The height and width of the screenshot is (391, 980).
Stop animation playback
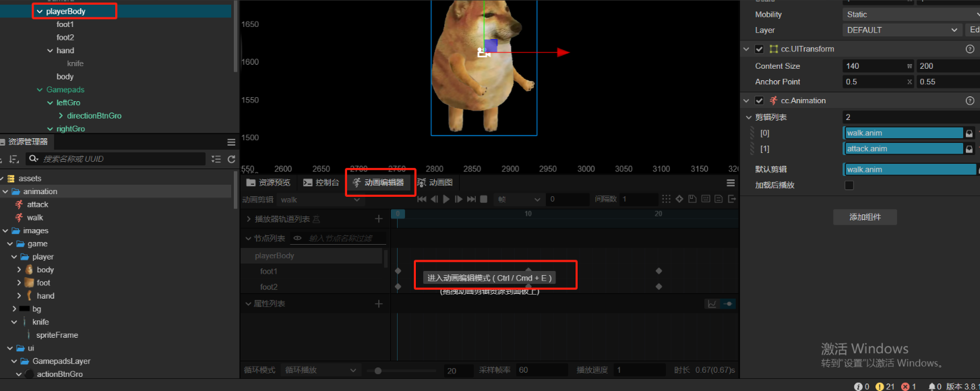483,200
